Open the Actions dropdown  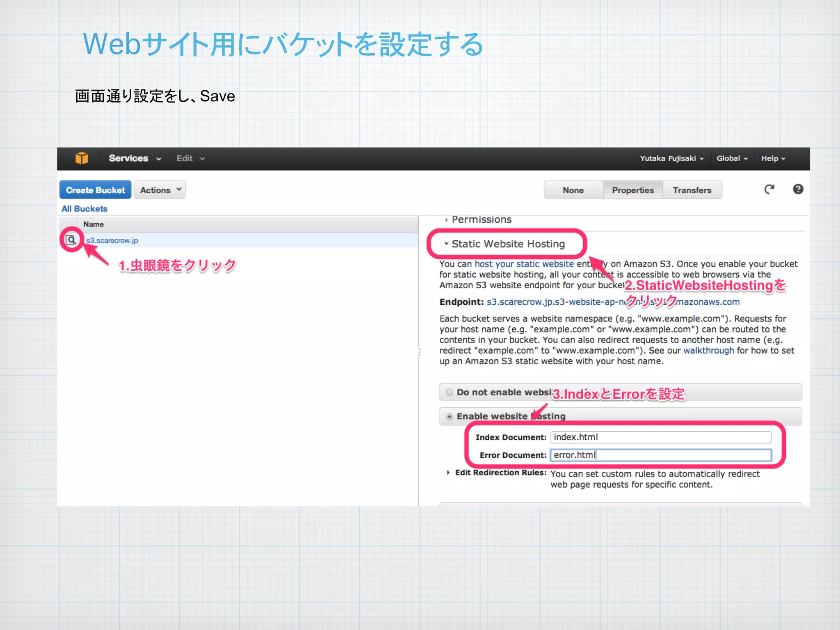pos(160,190)
